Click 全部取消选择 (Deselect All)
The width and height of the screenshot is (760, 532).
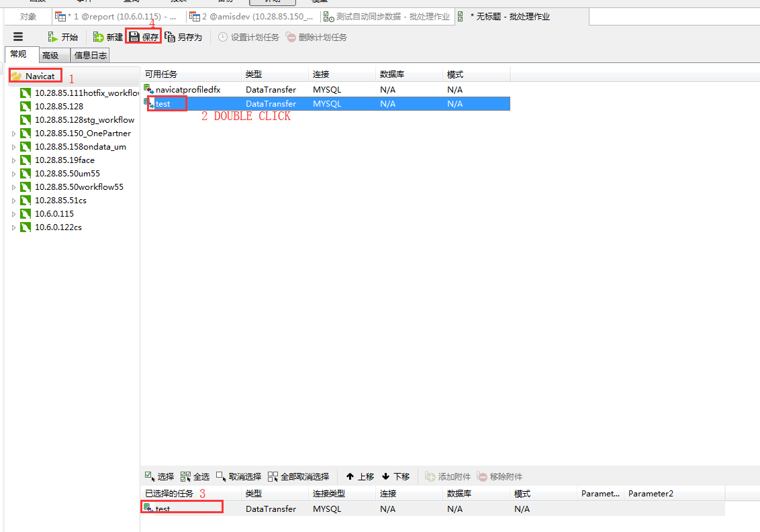point(299,477)
